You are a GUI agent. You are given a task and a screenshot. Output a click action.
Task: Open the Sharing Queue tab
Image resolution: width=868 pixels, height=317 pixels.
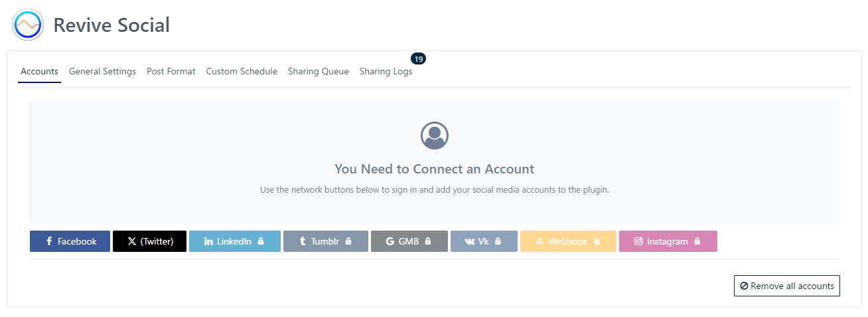coord(319,71)
